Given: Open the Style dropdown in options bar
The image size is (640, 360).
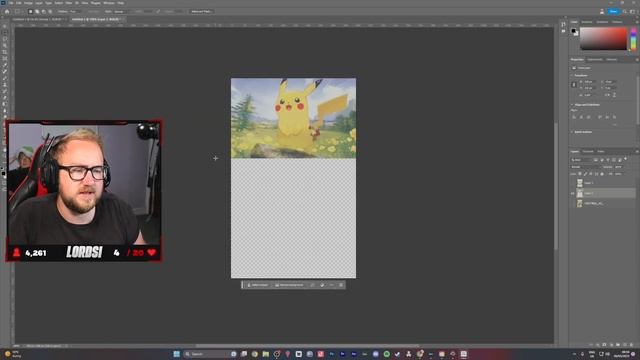Looking at the screenshot, I should pos(119,11).
